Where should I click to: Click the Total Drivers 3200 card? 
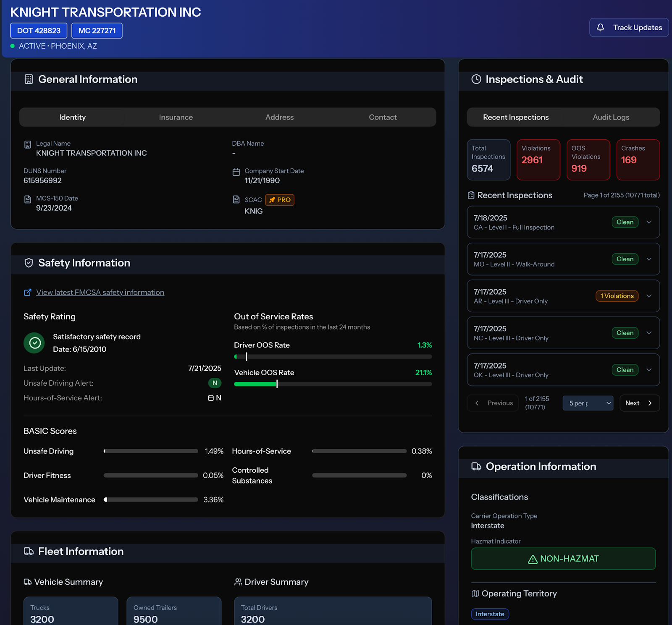click(x=333, y=611)
